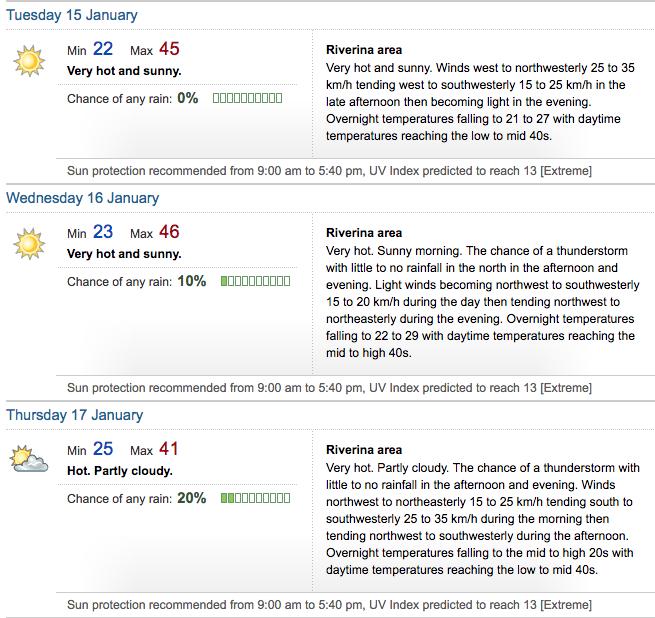Click Tuesday's 0% rain chance bar

tap(248, 98)
